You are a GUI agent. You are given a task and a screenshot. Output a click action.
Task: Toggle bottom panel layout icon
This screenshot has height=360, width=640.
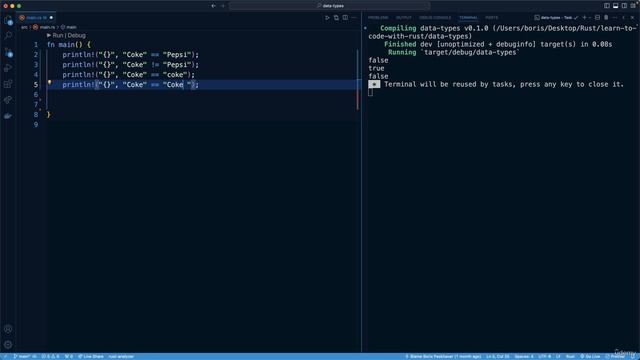(x=616, y=6)
